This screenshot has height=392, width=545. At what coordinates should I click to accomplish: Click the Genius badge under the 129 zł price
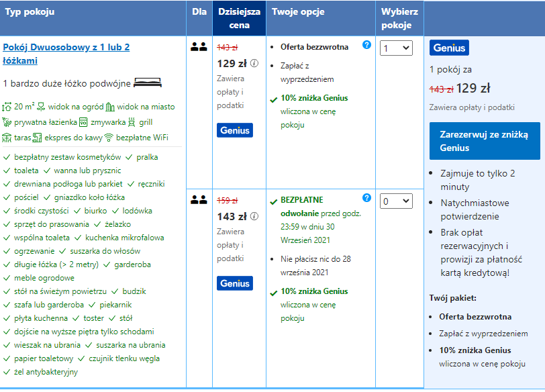(x=235, y=130)
